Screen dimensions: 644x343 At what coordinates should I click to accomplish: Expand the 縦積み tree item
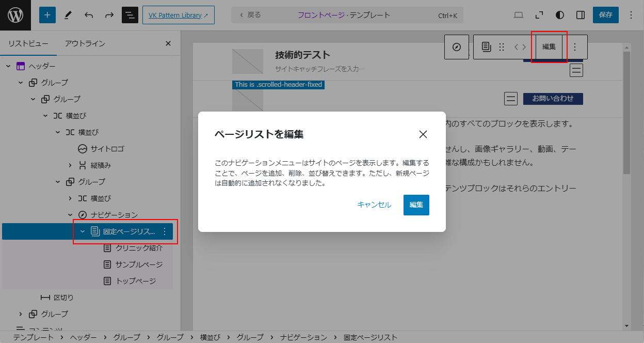[70, 165]
